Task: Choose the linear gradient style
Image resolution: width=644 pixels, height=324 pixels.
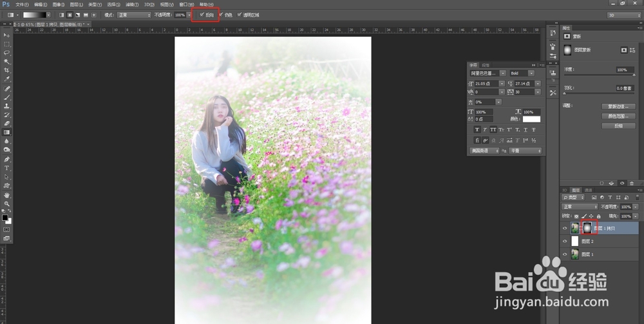Action: (62, 15)
